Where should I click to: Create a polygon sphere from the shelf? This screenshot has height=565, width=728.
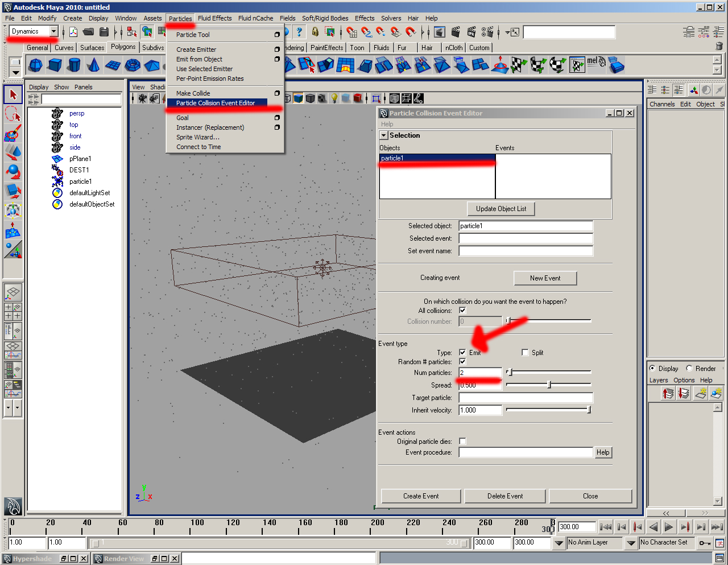click(35, 65)
